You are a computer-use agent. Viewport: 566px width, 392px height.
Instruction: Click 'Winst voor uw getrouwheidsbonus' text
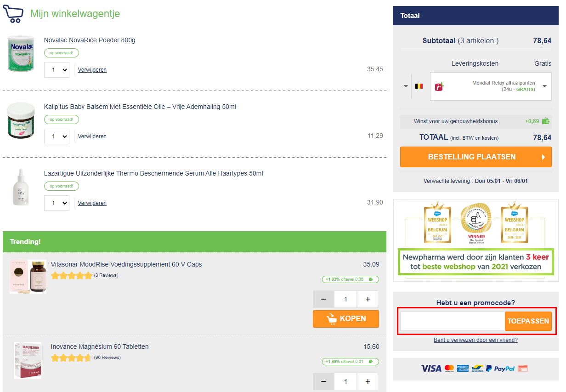click(456, 121)
